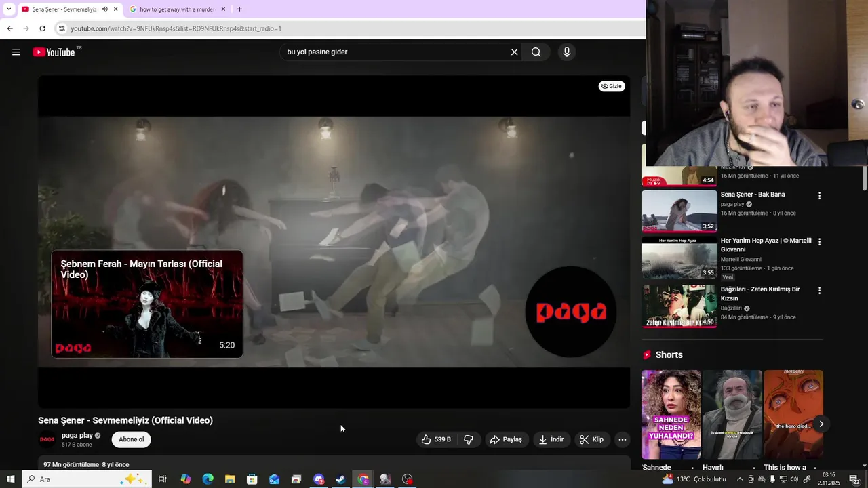Click the taskbar Ara search box

(x=87, y=479)
